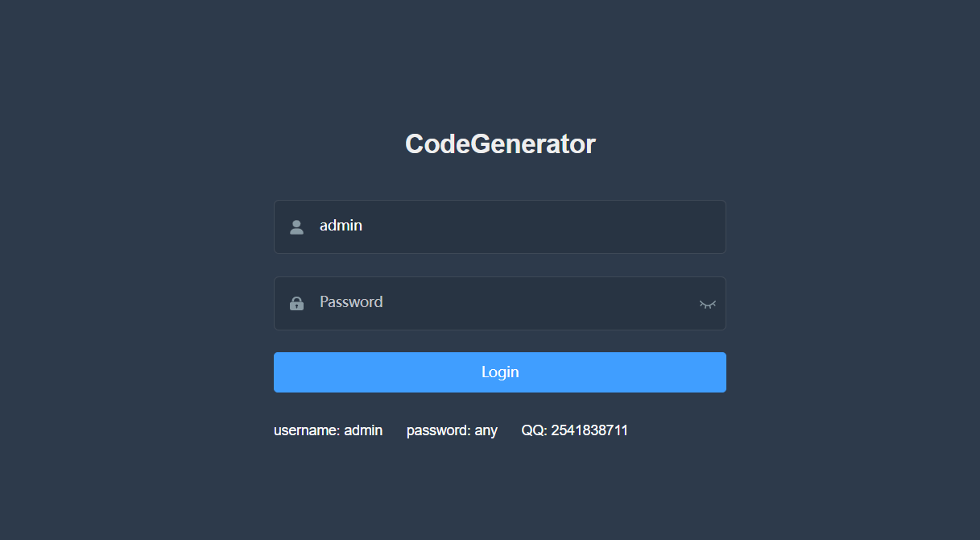Click the CodeGenerator title

[x=499, y=143]
